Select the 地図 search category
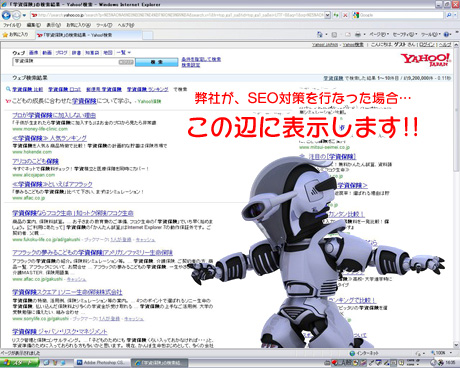Viewport: 460px width, 368px height. coord(108,53)
